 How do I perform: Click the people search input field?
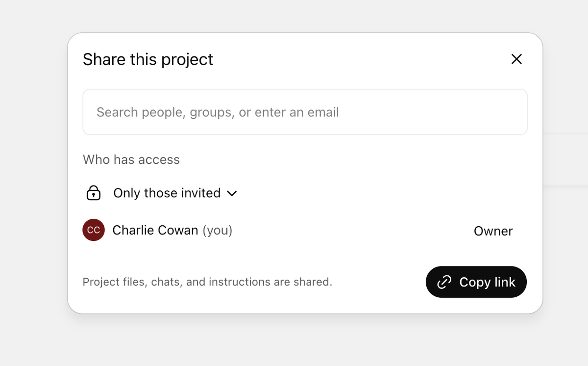point(305,112)
